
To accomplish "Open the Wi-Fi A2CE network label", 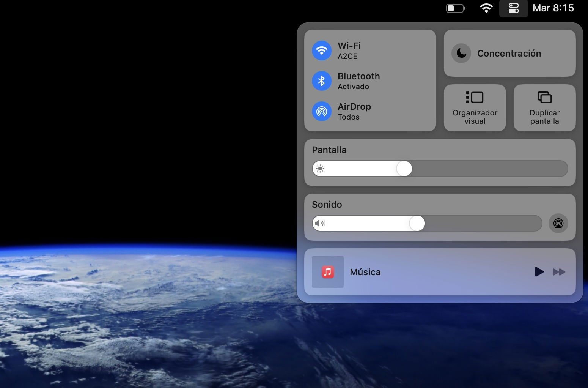I will pyautogui.click(x=349, y=50).
